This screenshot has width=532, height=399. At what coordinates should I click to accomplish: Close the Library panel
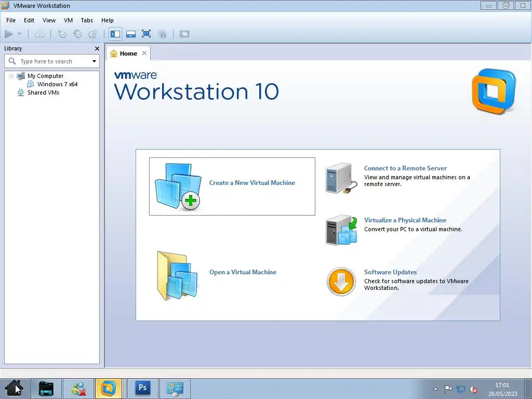click(x=97, y=48)
